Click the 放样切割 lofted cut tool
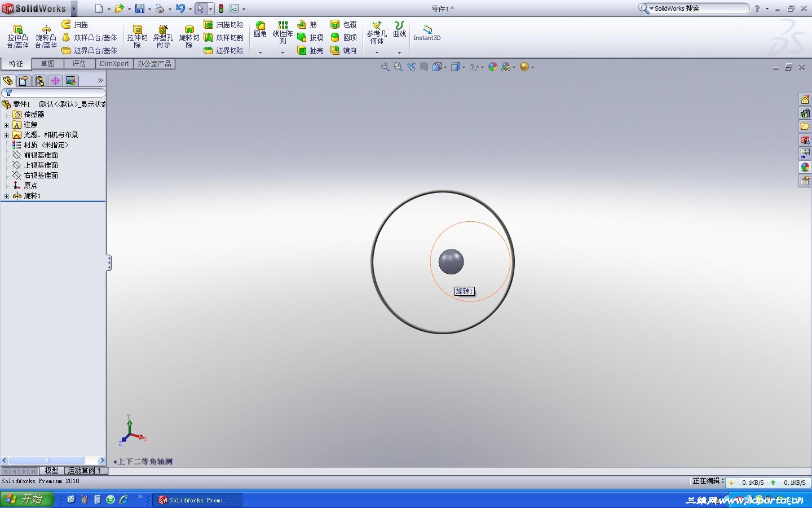 click(x=223, y=37)
